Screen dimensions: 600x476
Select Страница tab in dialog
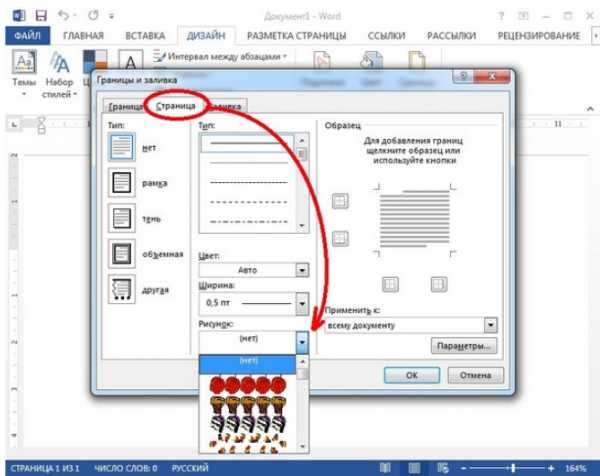176,106
